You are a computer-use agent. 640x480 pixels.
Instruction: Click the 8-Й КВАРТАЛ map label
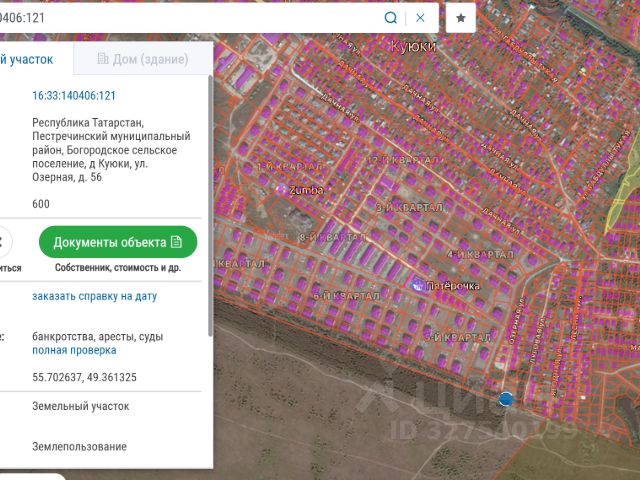tap(333, 237)
